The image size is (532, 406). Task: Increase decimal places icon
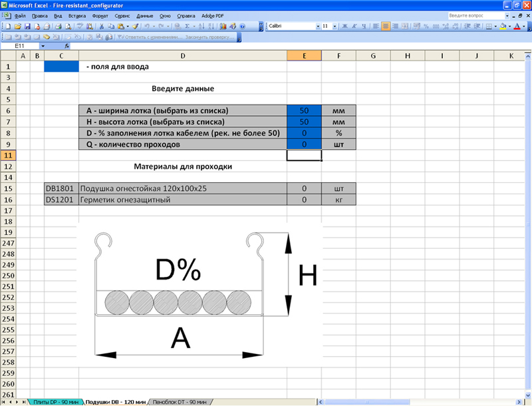[x=446, y=26]
